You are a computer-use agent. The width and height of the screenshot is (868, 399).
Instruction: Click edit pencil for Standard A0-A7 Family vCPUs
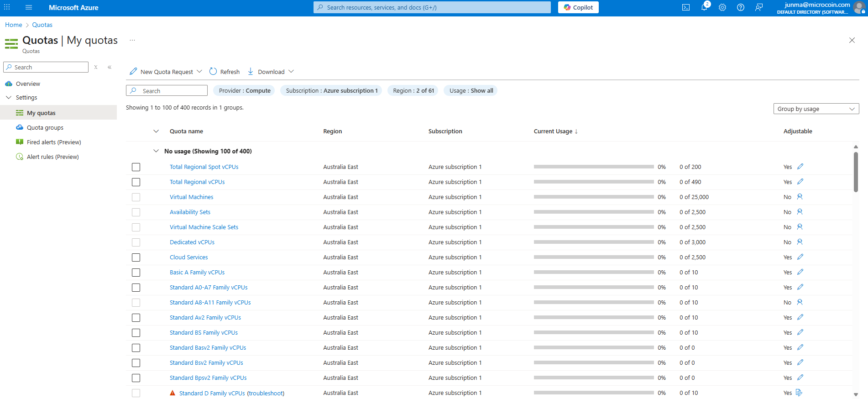tap(800, 287)
